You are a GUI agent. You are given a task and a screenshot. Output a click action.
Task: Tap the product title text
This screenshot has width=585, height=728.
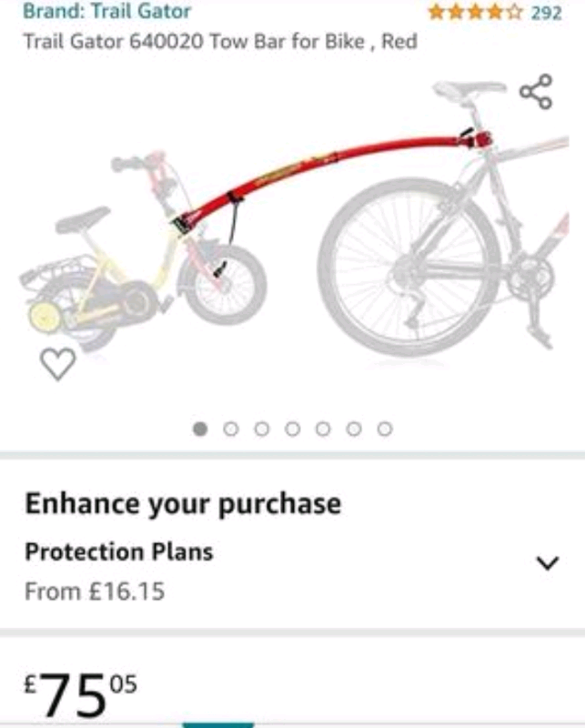coord(219,42)
